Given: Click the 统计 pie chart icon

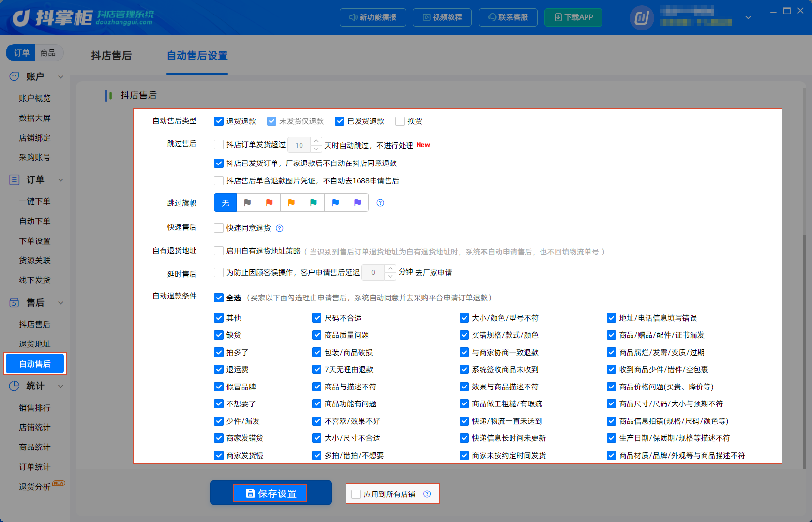Looking at the screenshot, I should pos(15,386).
